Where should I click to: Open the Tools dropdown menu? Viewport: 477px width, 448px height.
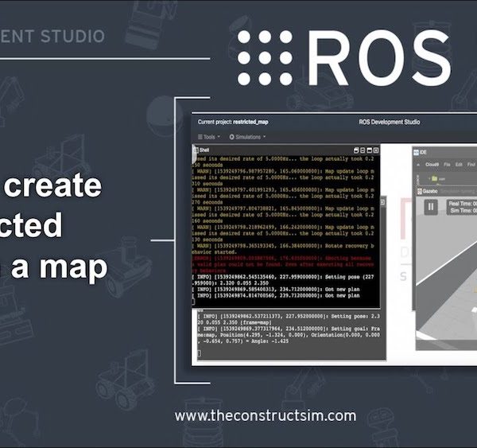tap(208, 137)
